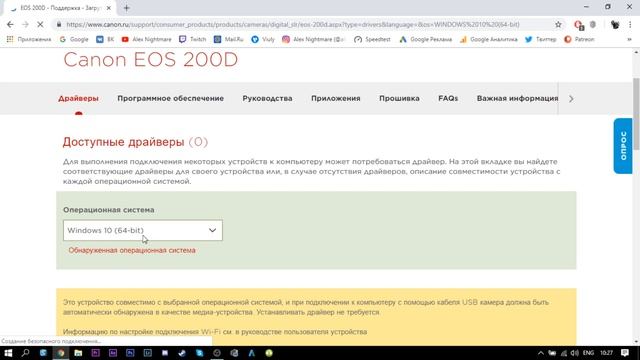Image resolution: width=640 pixels, height=360 pixels.
Task: Open the Windows notification center
Action: [x=625, y=353]
